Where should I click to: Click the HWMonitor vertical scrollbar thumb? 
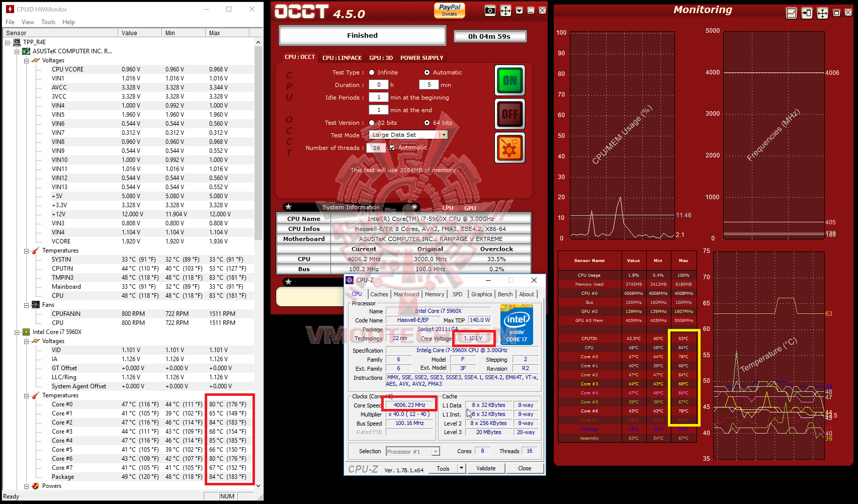[x=259, y=143]
